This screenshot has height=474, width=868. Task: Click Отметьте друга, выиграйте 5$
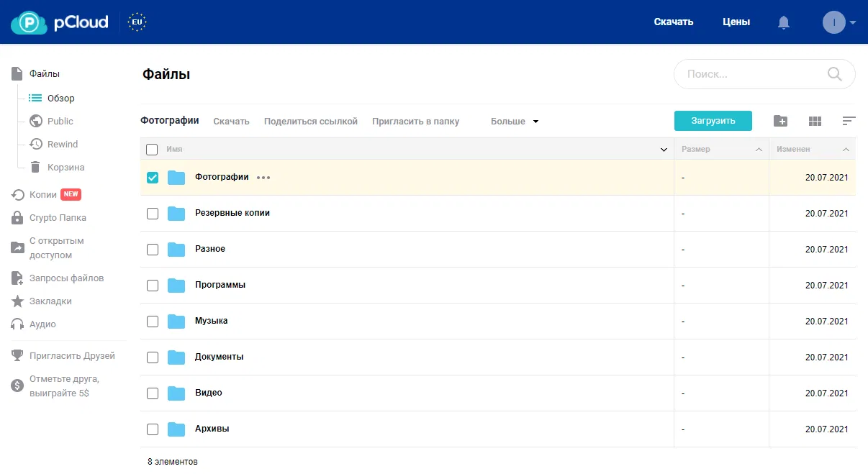[55, 386]
